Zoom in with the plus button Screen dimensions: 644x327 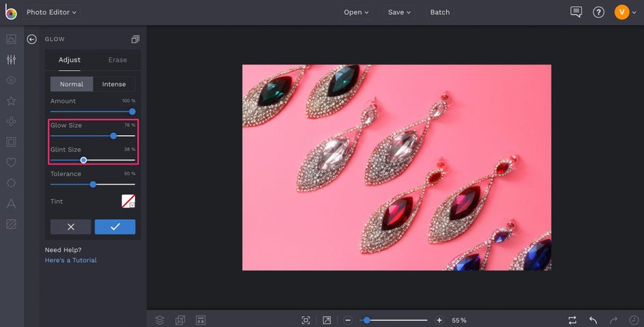439,320
